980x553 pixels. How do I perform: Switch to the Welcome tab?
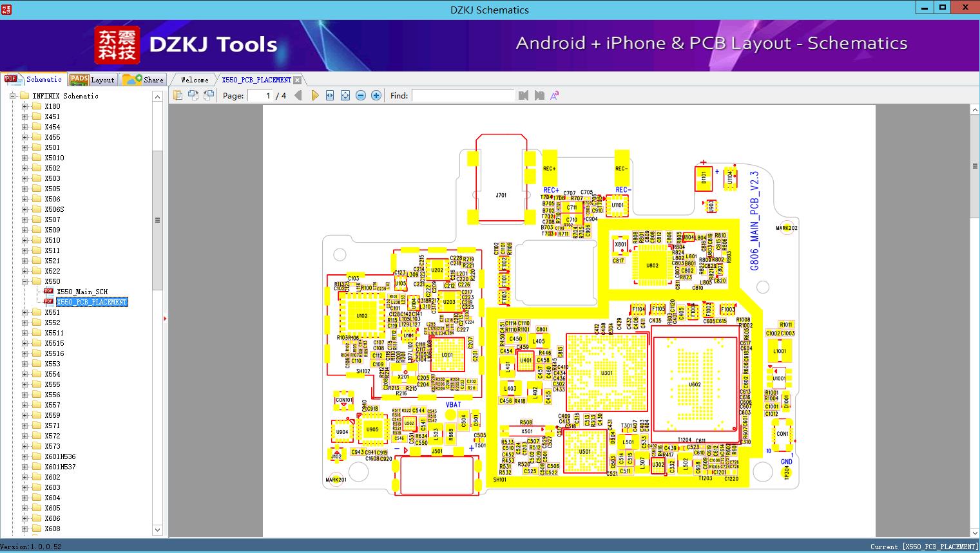pos(194,80)
